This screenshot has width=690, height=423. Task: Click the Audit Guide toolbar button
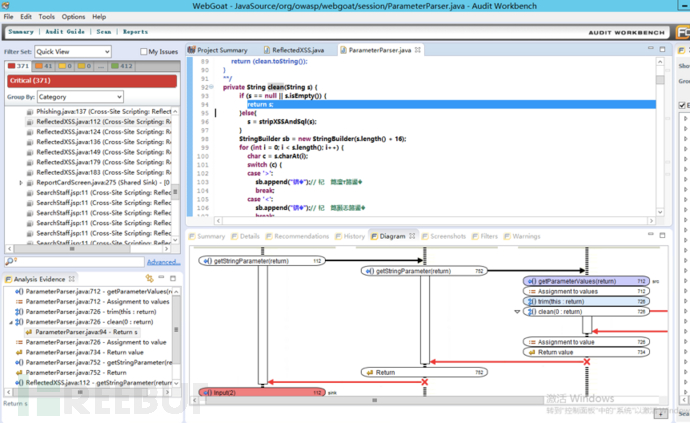66,32
